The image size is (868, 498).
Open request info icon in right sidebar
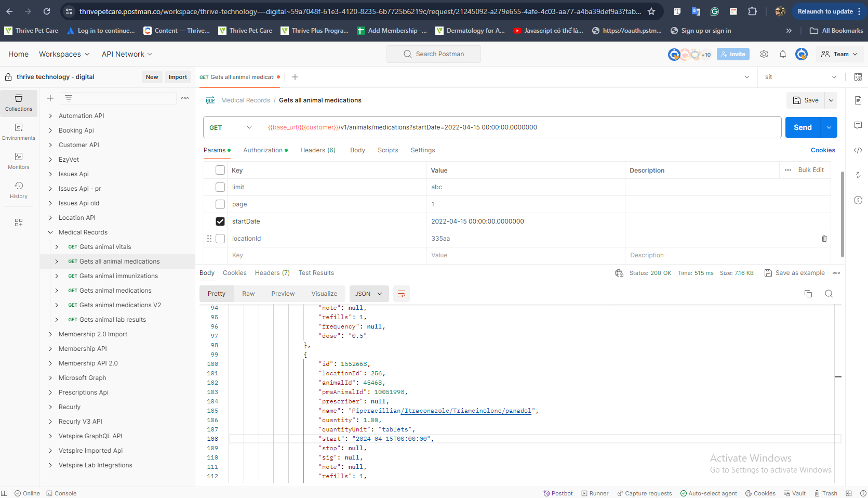click(858, 200)
